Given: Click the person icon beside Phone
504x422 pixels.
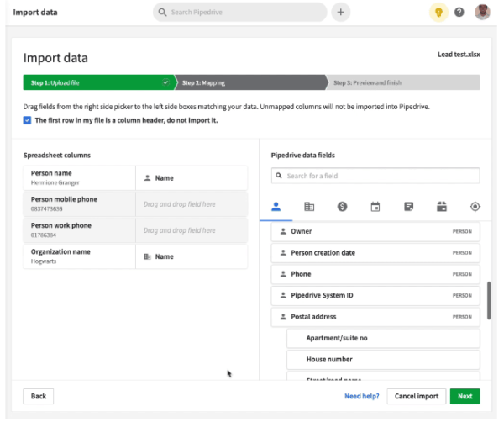Looking at the screenshot, I should [283, 274].
